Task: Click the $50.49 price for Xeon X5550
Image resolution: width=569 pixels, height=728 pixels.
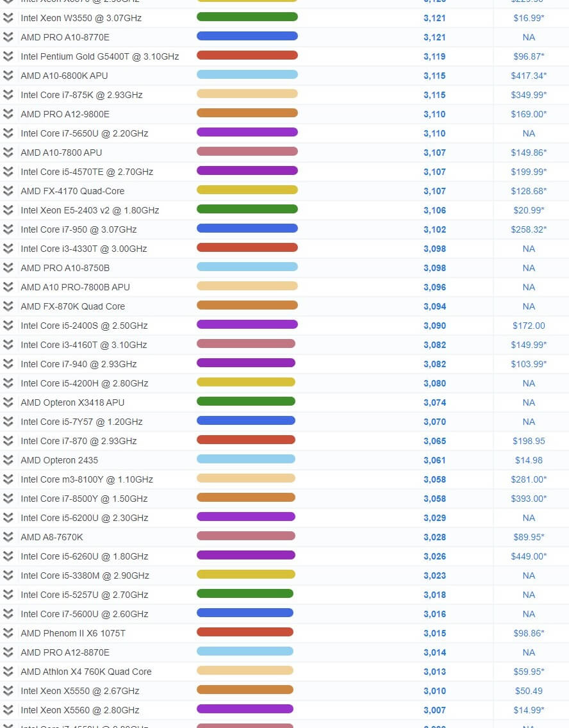Action: pos(529,691)
